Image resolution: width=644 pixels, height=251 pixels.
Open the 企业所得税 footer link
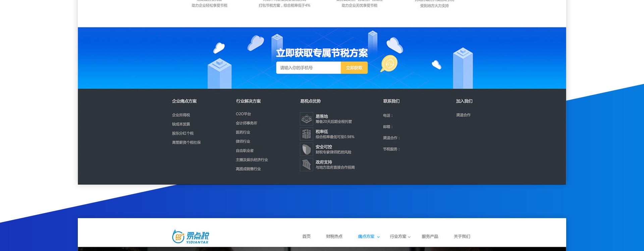tap(181, 115)
